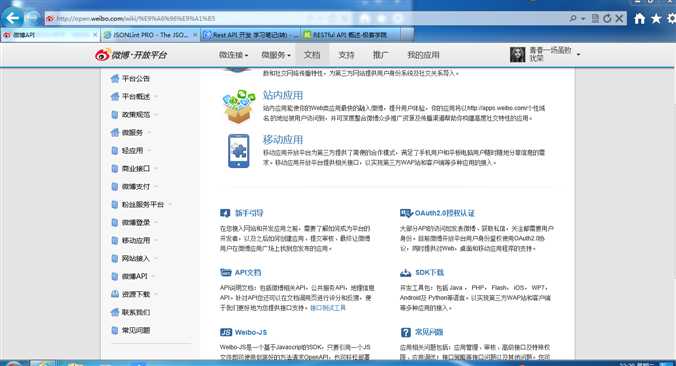The image size is (676, 366).
Task: Click the icon beside 联系我们
Action: (115, 312)
